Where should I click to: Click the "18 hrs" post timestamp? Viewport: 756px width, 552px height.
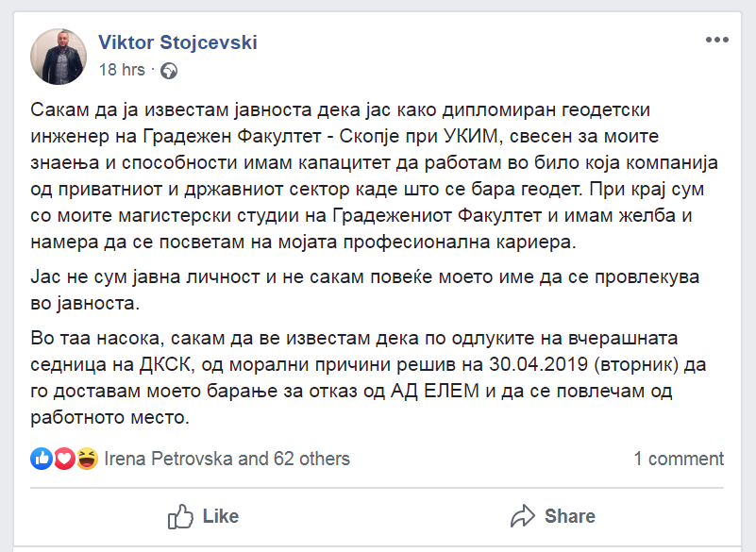coord(122,71)
